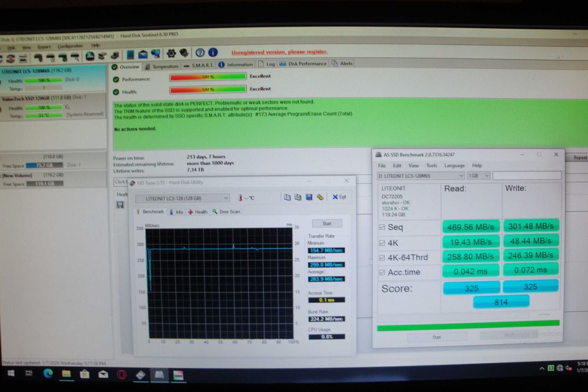Click AS SSD green progress bar
The width and height of the screenshot is (588, 392).
coord(468,326)
